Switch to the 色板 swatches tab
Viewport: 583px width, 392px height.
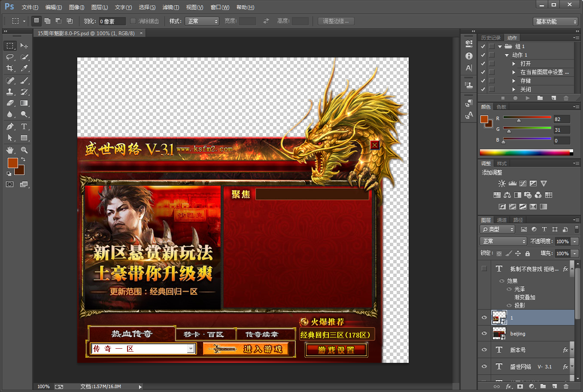[x=501, y=107]
